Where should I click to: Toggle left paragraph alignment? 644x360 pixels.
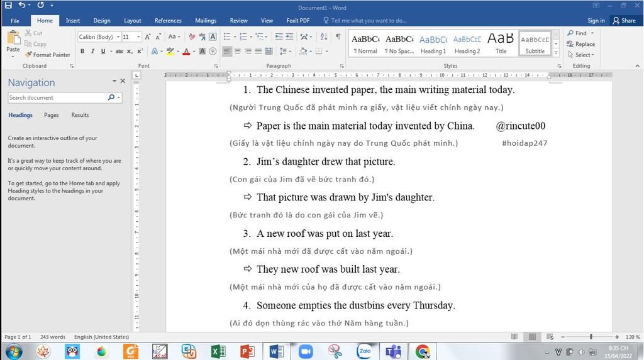click(227, 52)
